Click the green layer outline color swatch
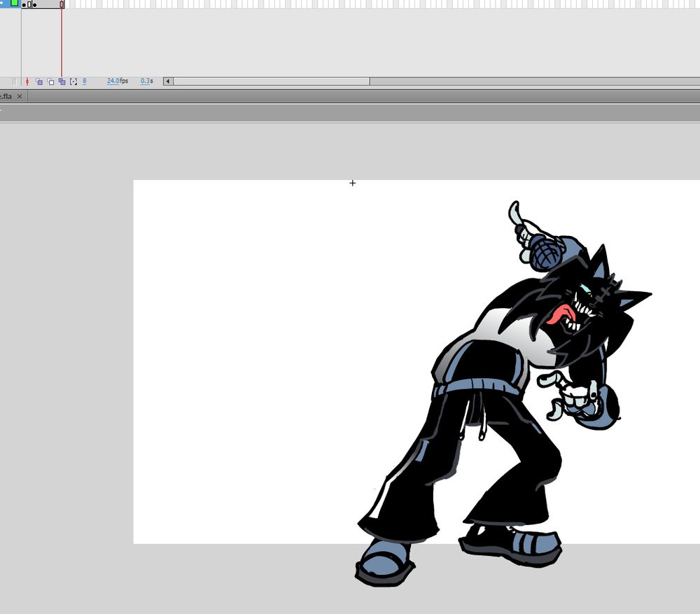Image resolution: width=700 pixels, height=614 pixels. (x=14, y=3)
